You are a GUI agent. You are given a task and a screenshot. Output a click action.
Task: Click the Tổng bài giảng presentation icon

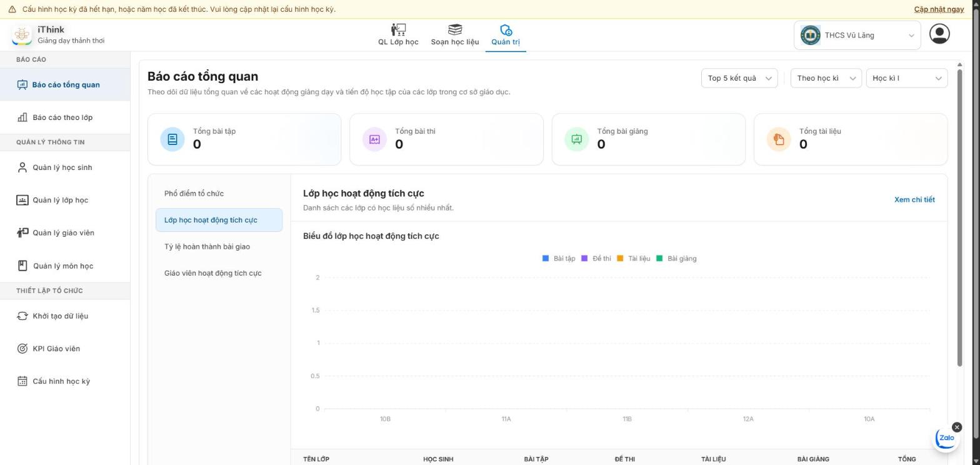click(576, 139)
